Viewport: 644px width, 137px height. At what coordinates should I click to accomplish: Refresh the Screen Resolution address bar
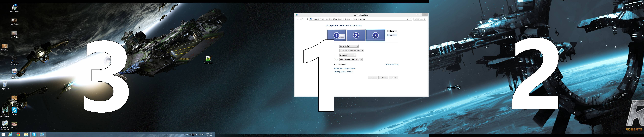coord(411,19)
